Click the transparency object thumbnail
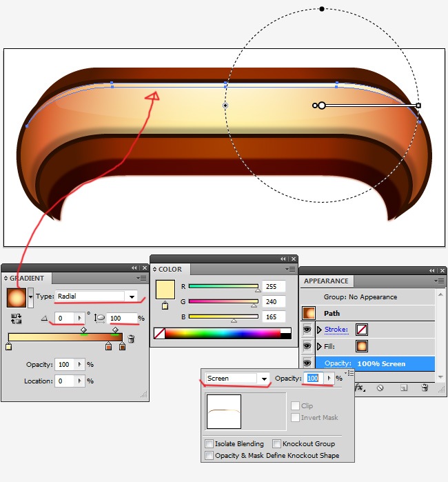The image size is (448, 482). click(224, 412)
